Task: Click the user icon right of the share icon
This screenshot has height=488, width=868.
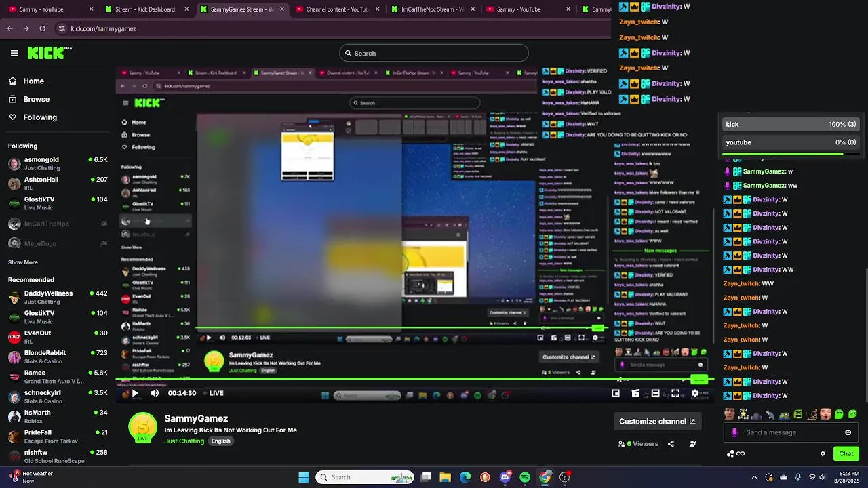Action: tap(692, 444)
